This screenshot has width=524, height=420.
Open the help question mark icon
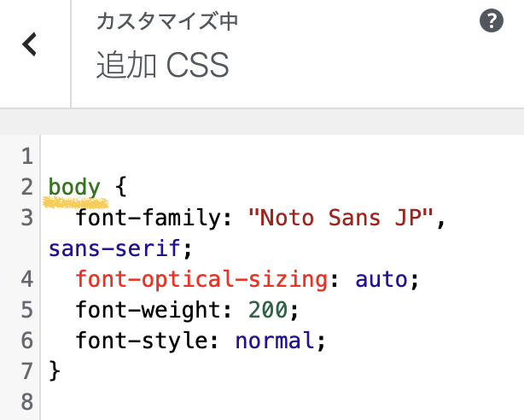490,21
